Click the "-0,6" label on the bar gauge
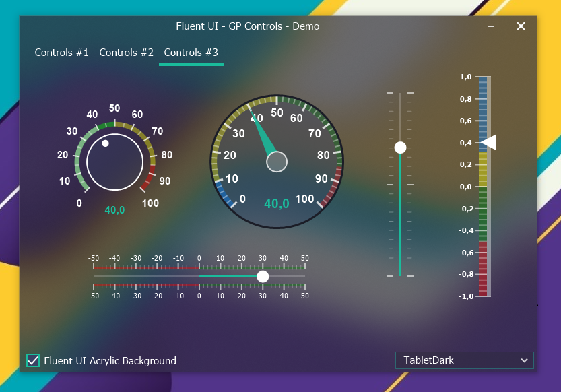The height and width of the screenshot is (392, 561). pyautogui.click(x=466, y=253)
